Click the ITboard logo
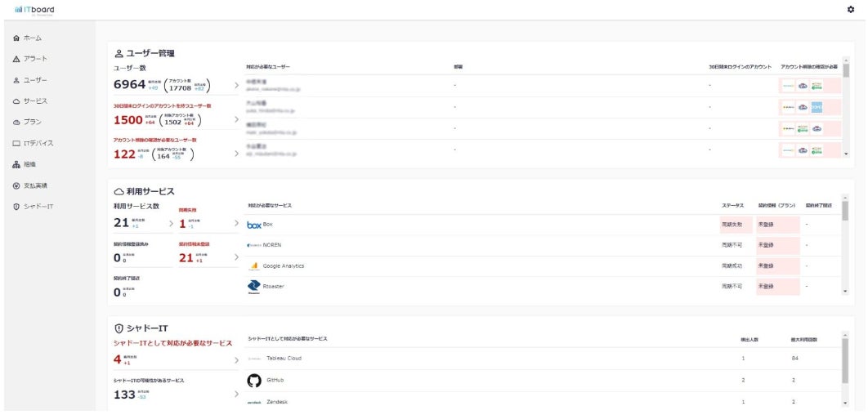868x415 pixels. tap(35, 10)
